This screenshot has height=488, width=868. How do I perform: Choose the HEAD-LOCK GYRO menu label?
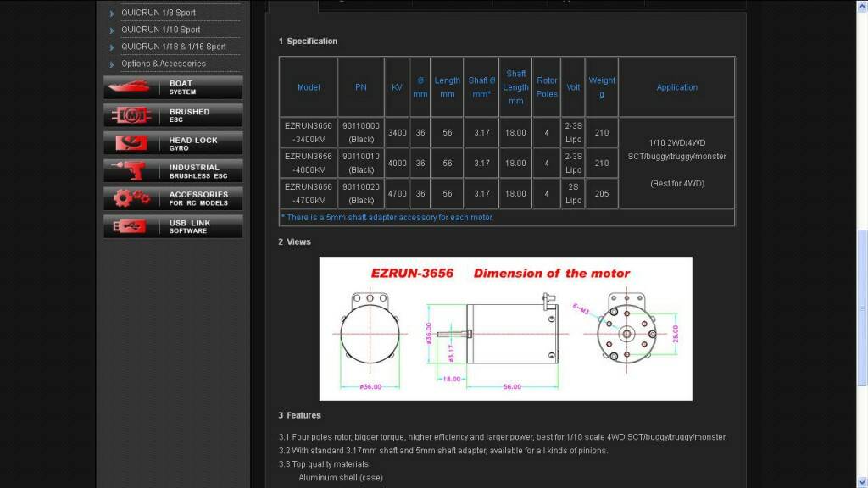pyautogui.click(x=193, y=144)
